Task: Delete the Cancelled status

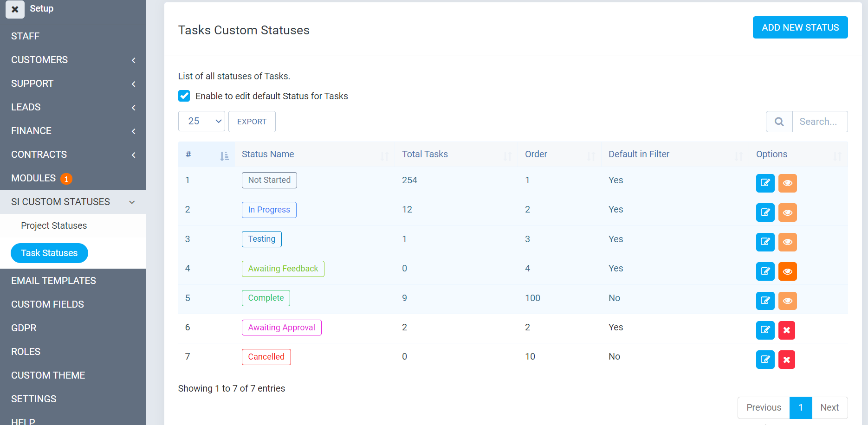Action: point(786,360)
